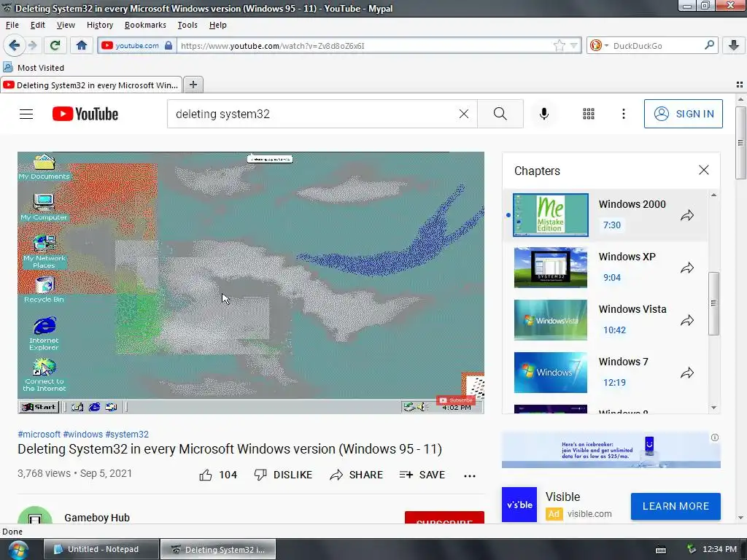This screenshot has width=747, height=560.
Task: Click the SIGN IN button
Action: point(683,114)
